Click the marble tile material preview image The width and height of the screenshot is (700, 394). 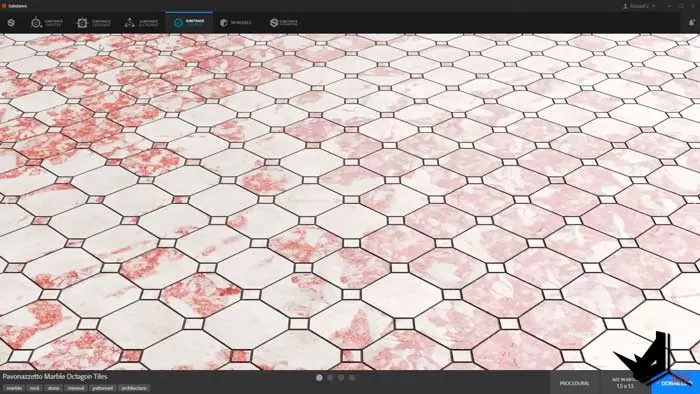350,202
